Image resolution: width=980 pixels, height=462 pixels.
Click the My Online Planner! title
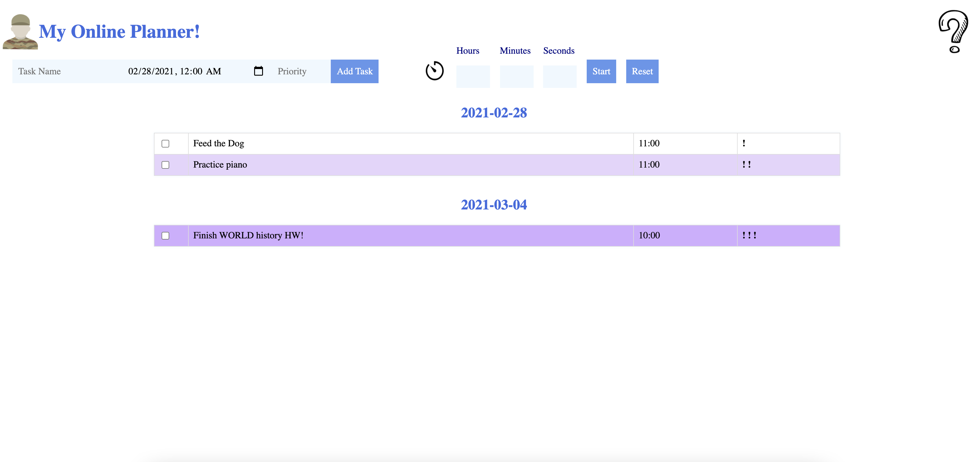click(x=119, y=31)
